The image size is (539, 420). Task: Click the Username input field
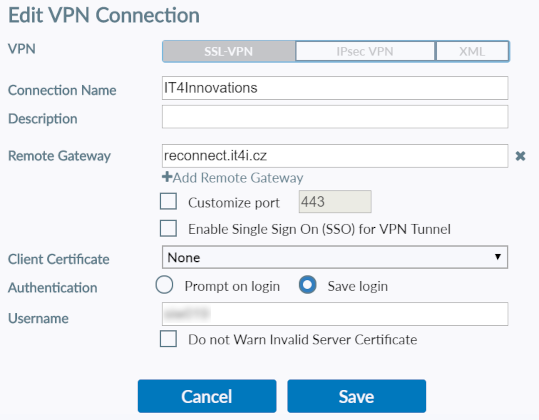click(335, 314)
